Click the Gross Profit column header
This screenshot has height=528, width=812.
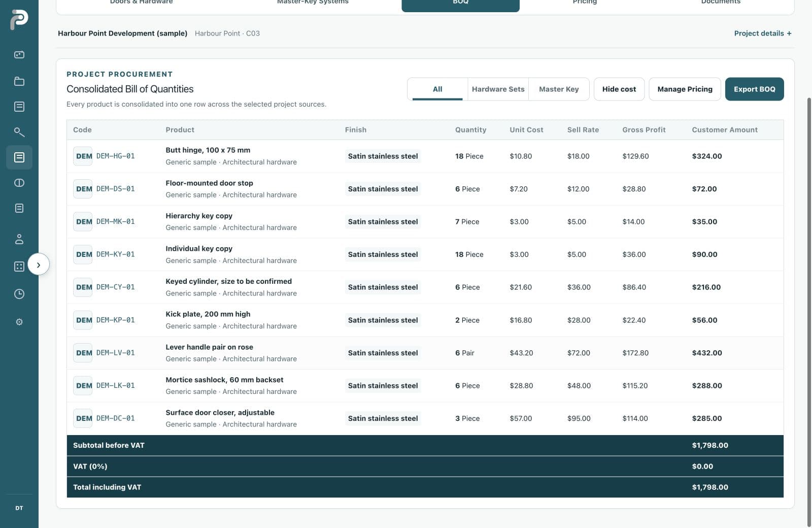click(644, 130)
